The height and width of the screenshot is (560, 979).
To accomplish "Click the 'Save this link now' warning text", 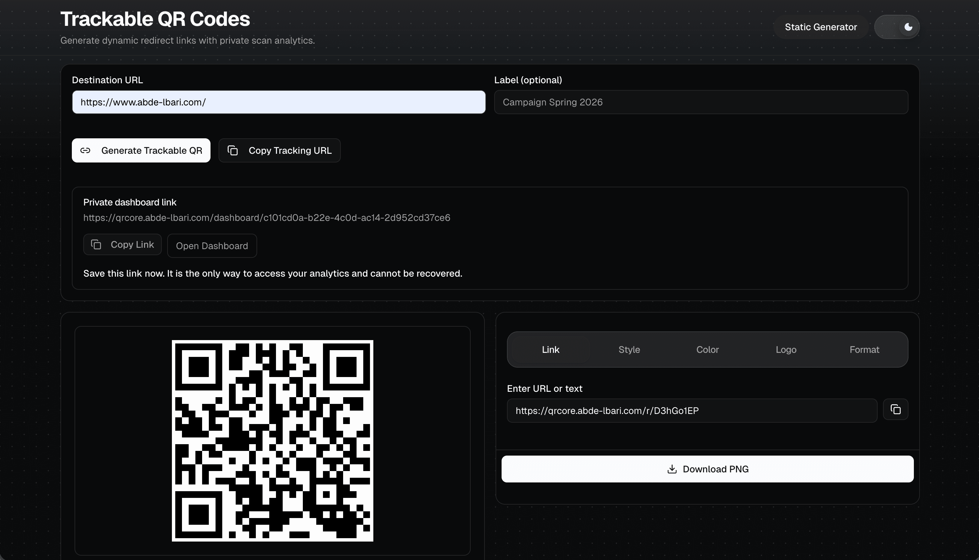I will [273, 274].
